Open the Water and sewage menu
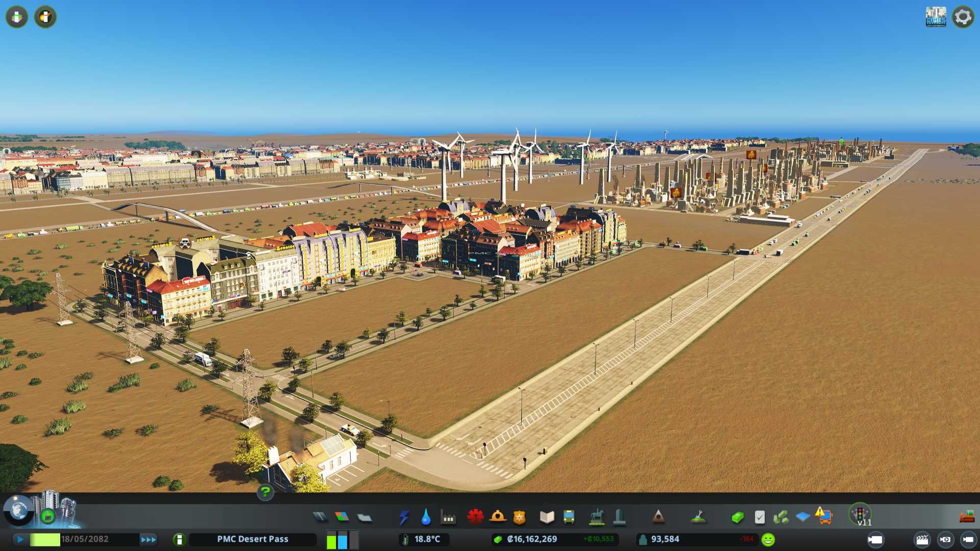Screen dimensions: 980x551 click(426, 517)
